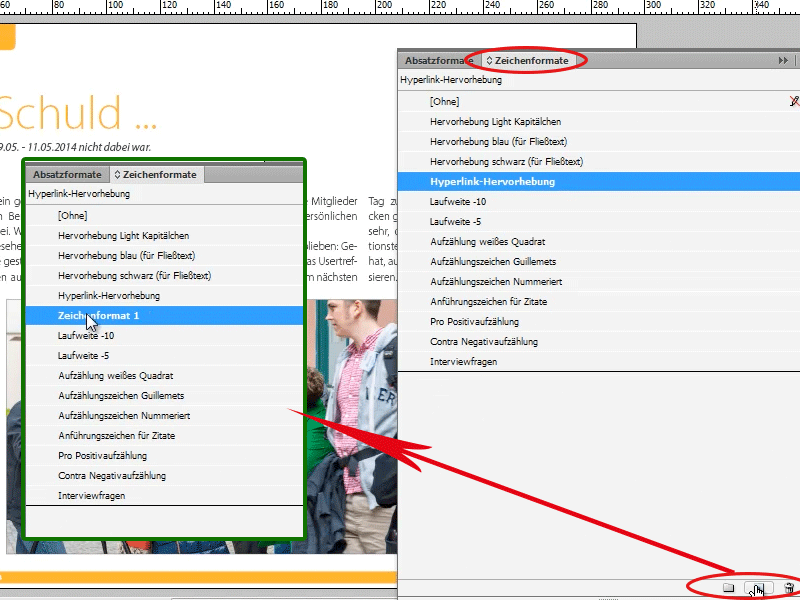Viewport: 800px width, 600px height.
Task: Click the create new character style icon
Action: coord(758,588)
